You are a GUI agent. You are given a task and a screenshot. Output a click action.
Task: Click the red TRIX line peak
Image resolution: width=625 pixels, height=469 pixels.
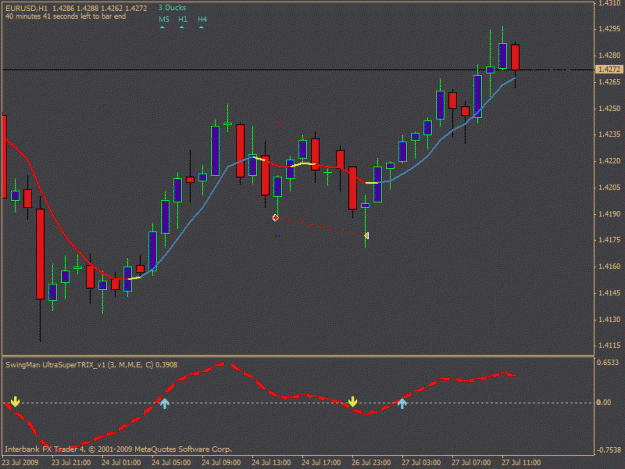(226, 363)
